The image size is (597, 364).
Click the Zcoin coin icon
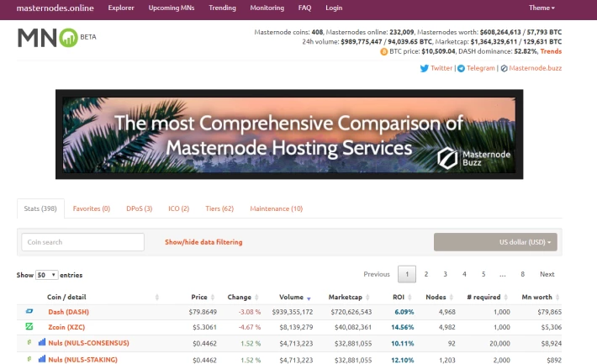tap(29, 326)
